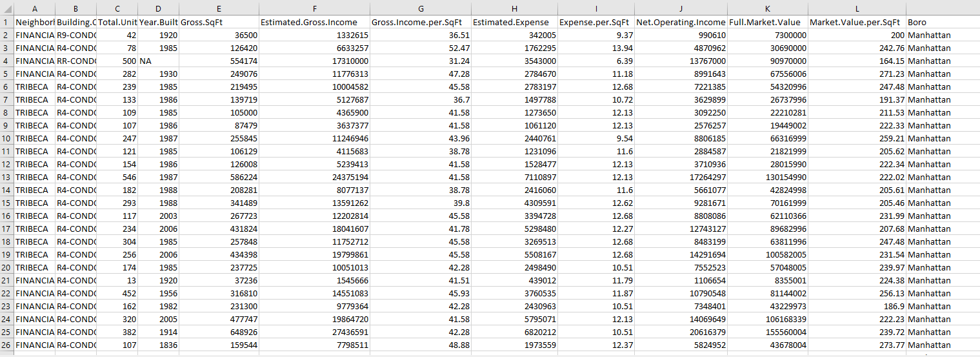Select column H header
This screenshot has height=357, width=980.
514,9
